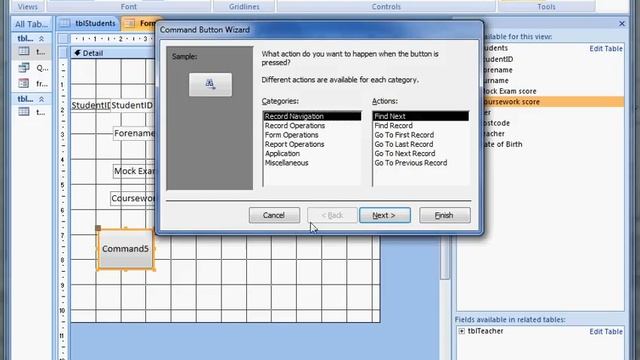This screenshot has height=360, width=640.
Task: Choose the Find Next action
Action: pyautogui.click(x=421, y=116)
